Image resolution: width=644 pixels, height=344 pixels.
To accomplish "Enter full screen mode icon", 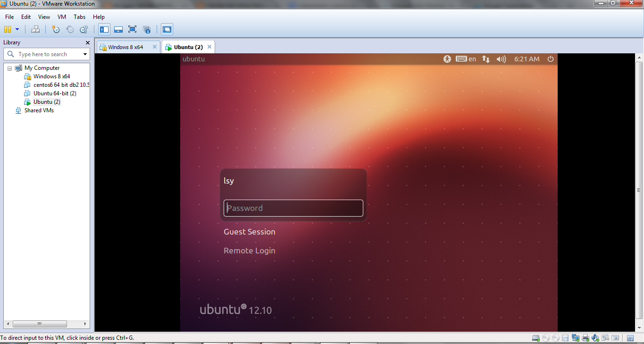I will point(133,29).
